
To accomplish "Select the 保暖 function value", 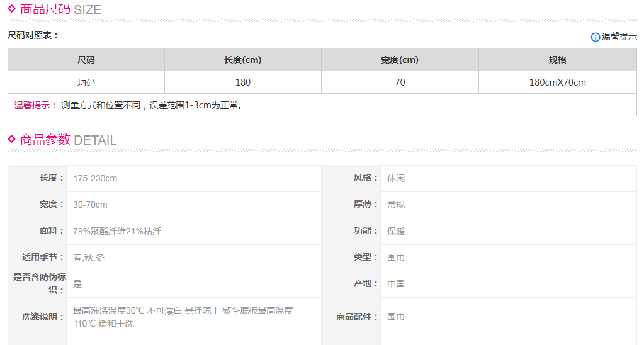I will pos(396,231).
